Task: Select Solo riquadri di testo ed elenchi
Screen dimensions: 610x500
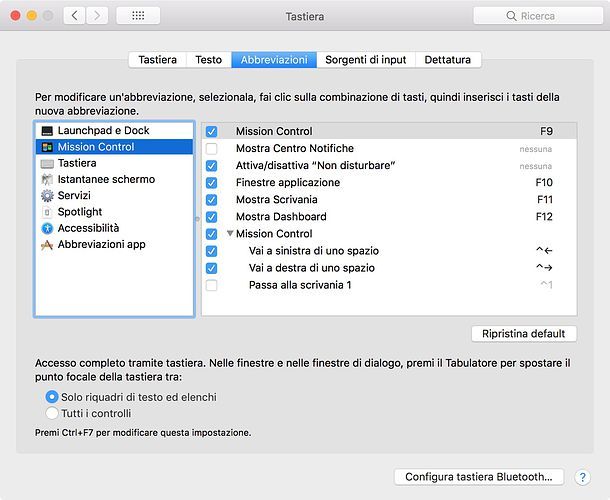Action: (x=52, y=397)
